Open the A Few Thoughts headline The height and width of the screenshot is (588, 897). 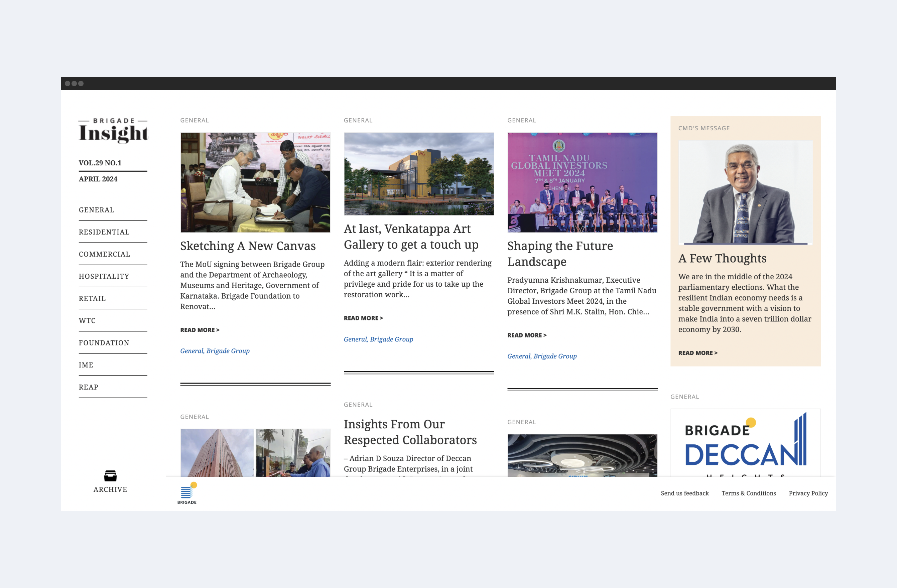pyautogui.click(x=723, y=258)
